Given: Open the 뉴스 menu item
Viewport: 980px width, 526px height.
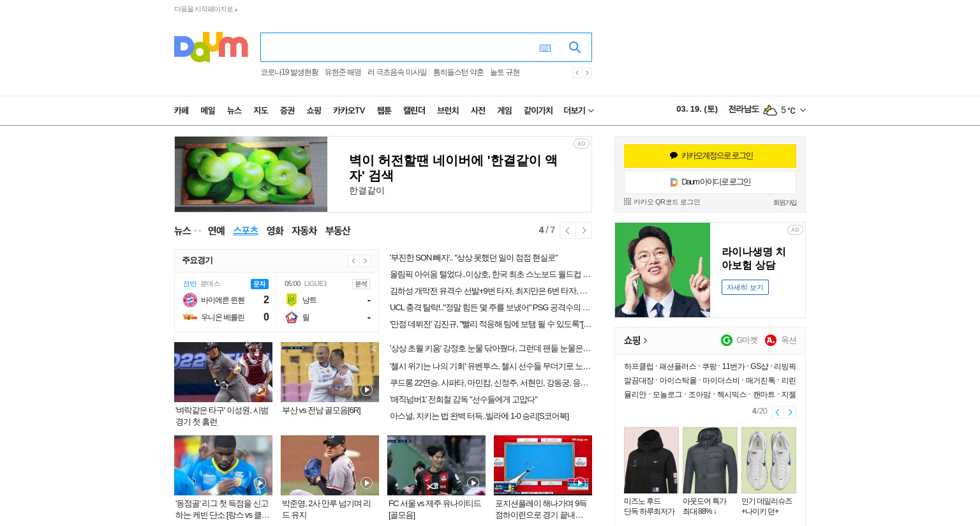Looking at the screenshot, I should pyautogui.click(x=234, y=110).
